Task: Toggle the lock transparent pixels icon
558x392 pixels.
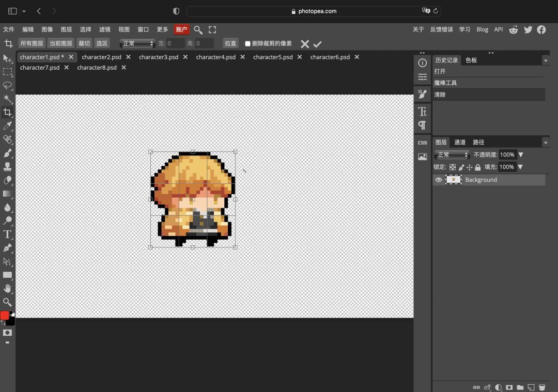Action: (x=452, y=167)
